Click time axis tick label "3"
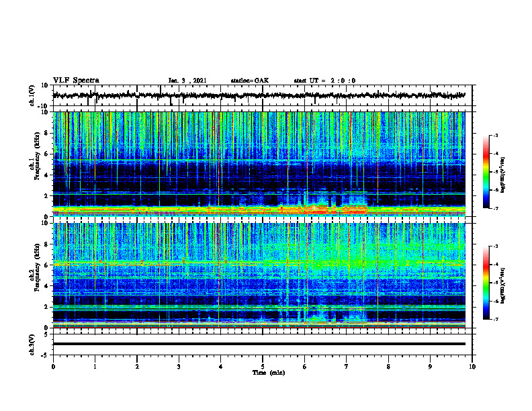Screen dimensions: 532x411 click(x=179, y=367)
